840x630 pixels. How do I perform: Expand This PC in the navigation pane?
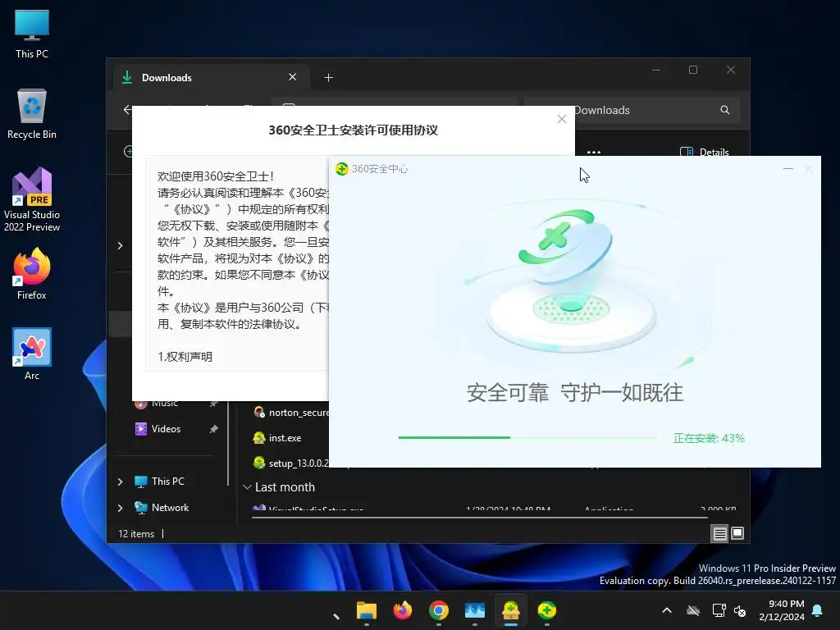click(x=120, y=482)
